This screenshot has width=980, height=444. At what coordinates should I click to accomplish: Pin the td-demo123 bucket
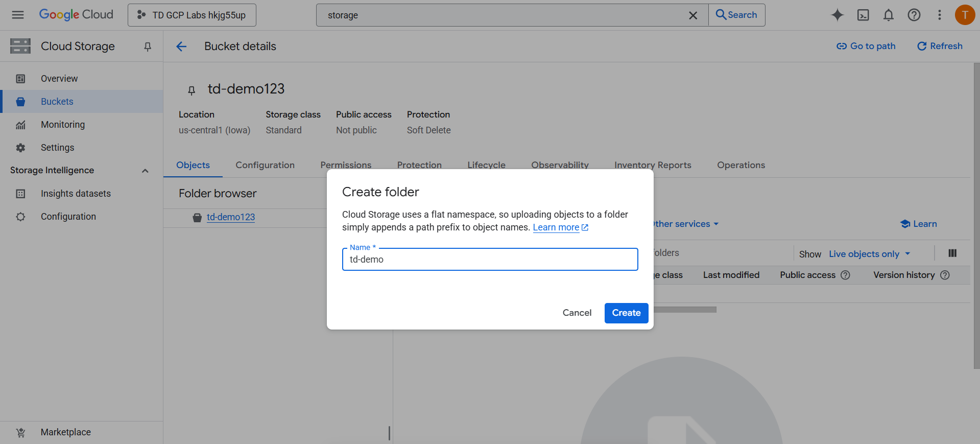point(192,90)
